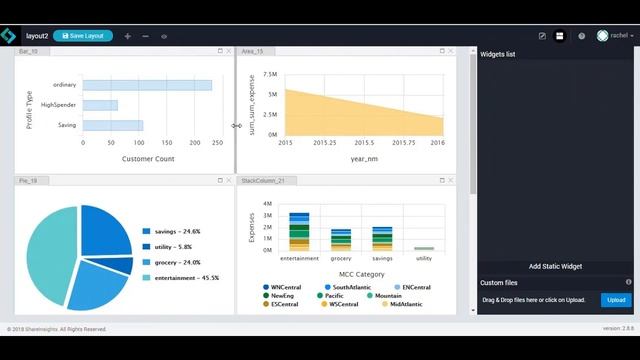Toggle utility legend swatch in pie chart
The image size is (640, 360).
point(146,247)
